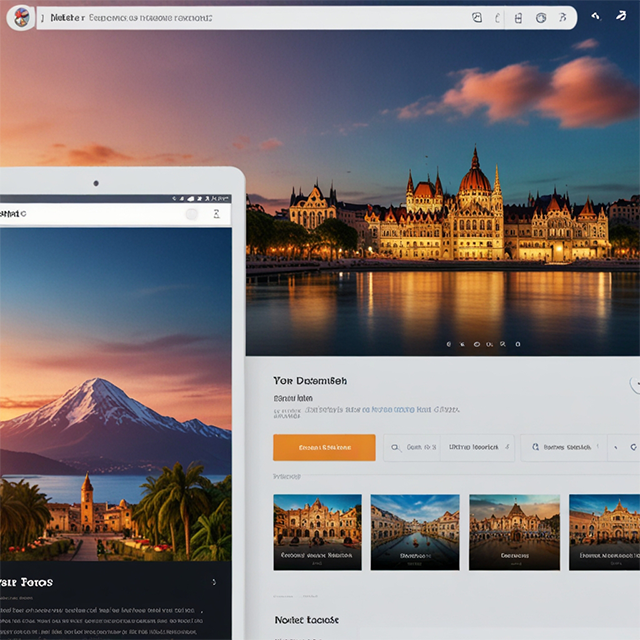Image resolution: width=640 pixels, height=640 pixels.
Task: Open the third thumbnail with the pointed tower
Action: tap(514, 532)
